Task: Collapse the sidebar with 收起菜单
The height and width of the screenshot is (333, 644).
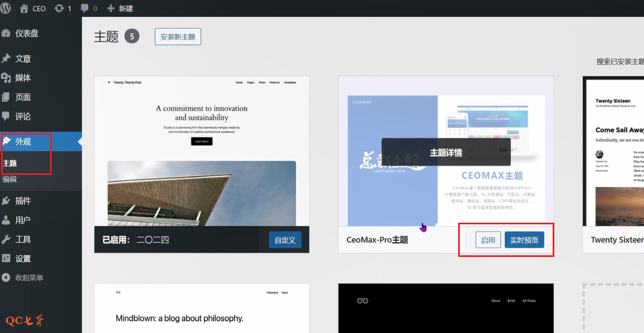Action: point(29,278)
